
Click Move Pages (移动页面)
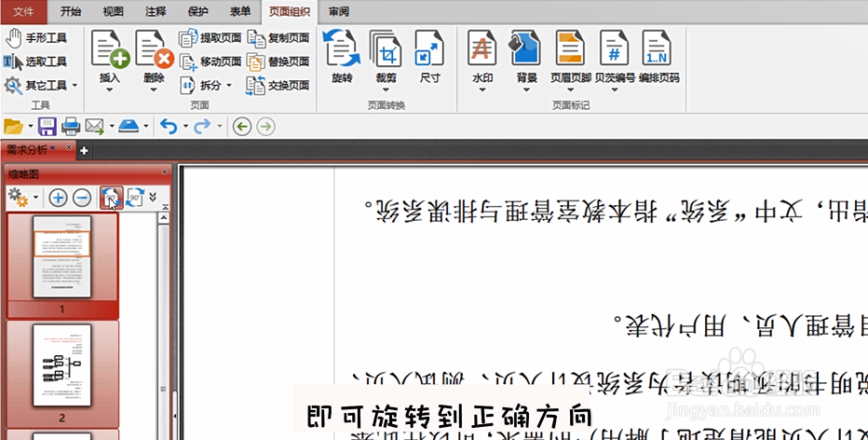[x=210, y=62]
